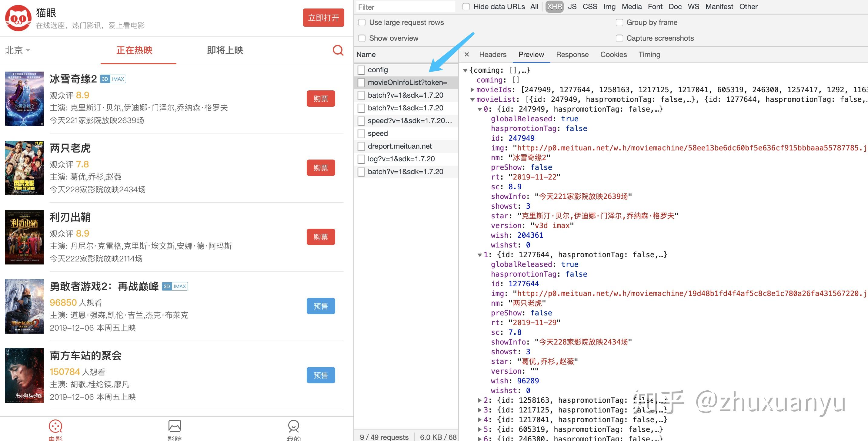Select the movieOnInfoList?token= request
The image size is (868, 441).
[x=407, y=82]
